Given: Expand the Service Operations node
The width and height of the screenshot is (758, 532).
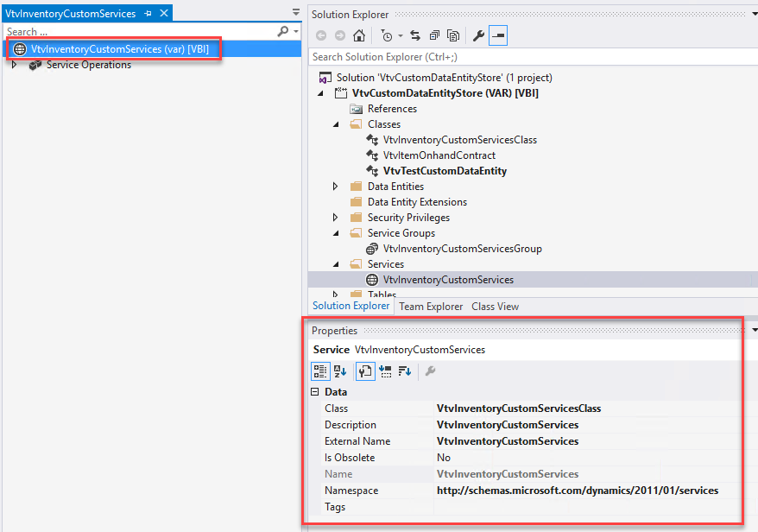Looking at the screenshot, I should click(x=14, y=65).
